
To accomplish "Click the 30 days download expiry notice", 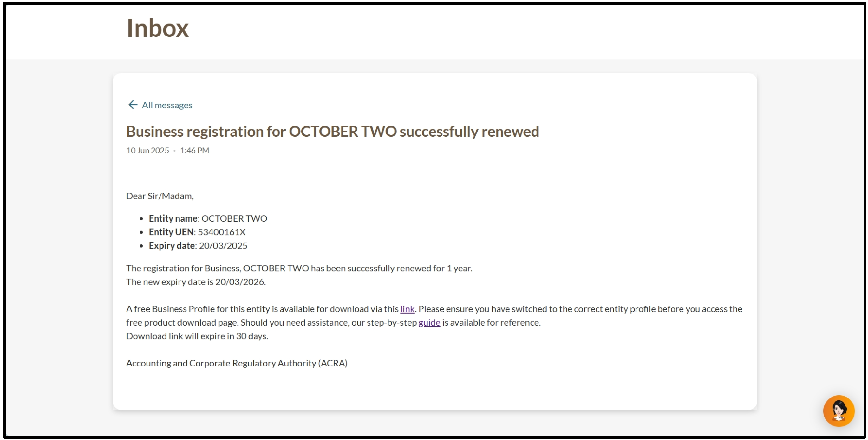I will 197,336.
